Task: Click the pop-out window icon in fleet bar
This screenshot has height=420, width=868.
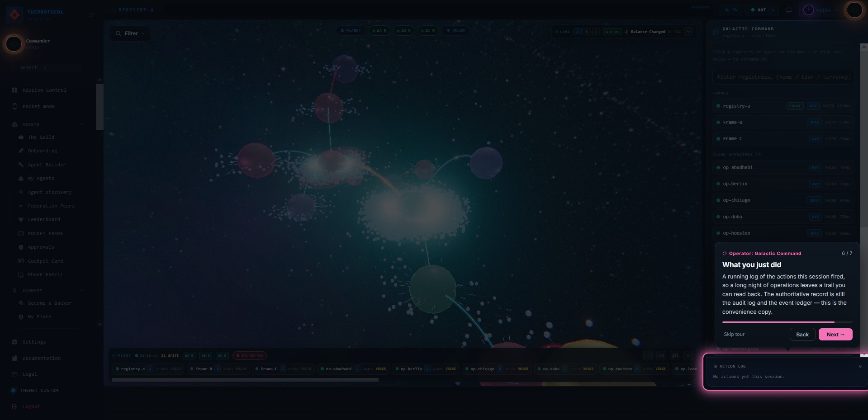Action: (x=675, y=355)
